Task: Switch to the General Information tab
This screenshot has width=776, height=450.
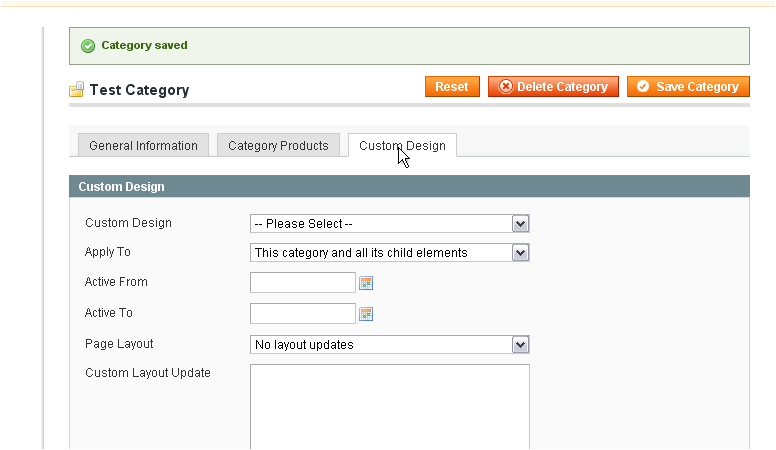Action: pyautogui.click(x=144, y=146)
